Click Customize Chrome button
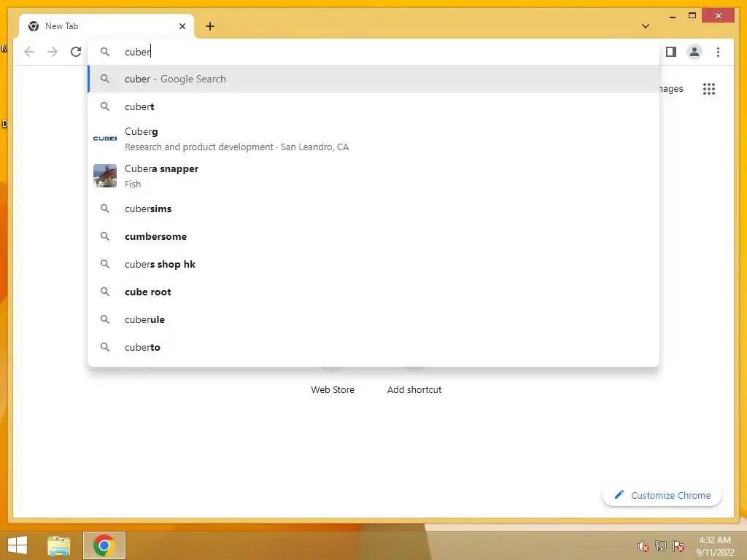Viewport: 747px width, 560px height. 662,495
